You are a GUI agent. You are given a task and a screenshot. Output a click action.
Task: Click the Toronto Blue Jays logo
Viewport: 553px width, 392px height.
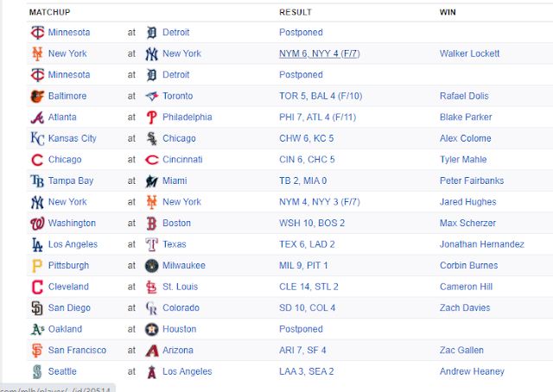pos(152,96)
